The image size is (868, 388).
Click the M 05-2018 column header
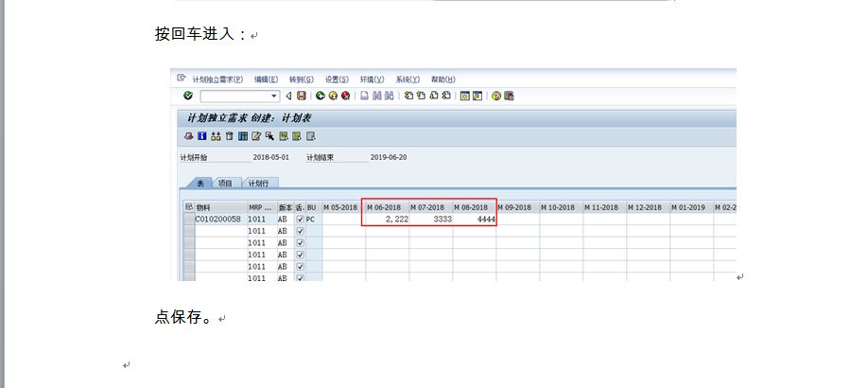pos(344,207)
